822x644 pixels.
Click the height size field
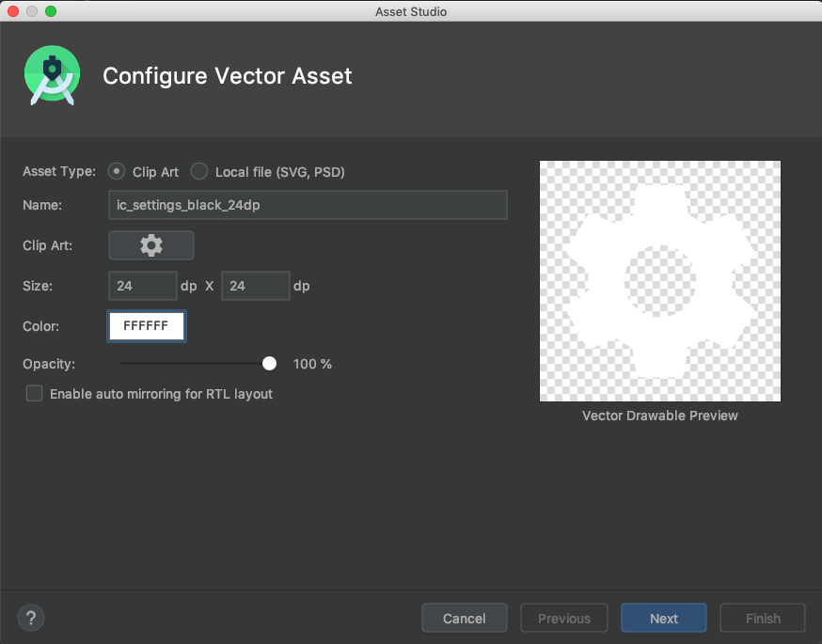click(x=255, y=286)
